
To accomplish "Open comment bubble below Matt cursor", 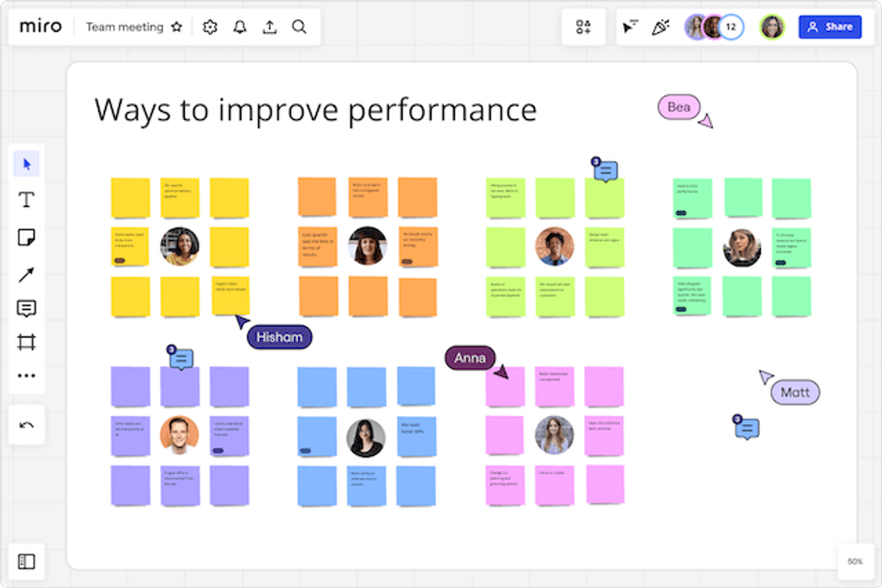I will [747, 427].
